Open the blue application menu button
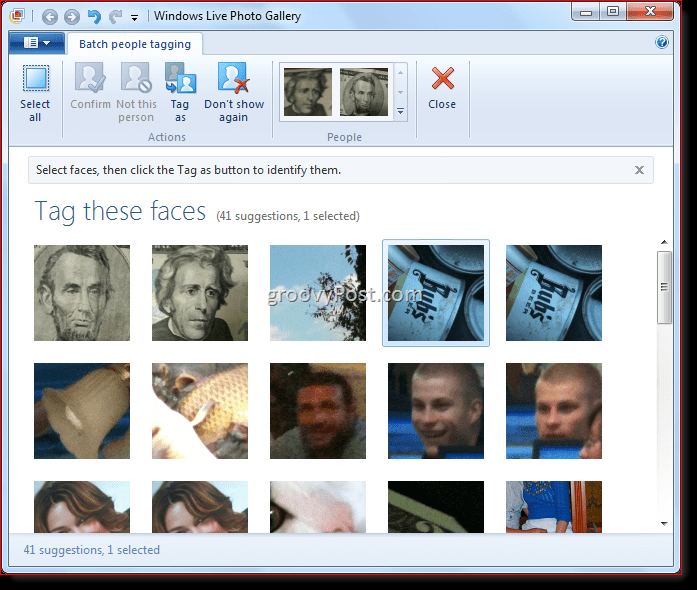This screenshot has width=697, height=590. tap(36, 43)
